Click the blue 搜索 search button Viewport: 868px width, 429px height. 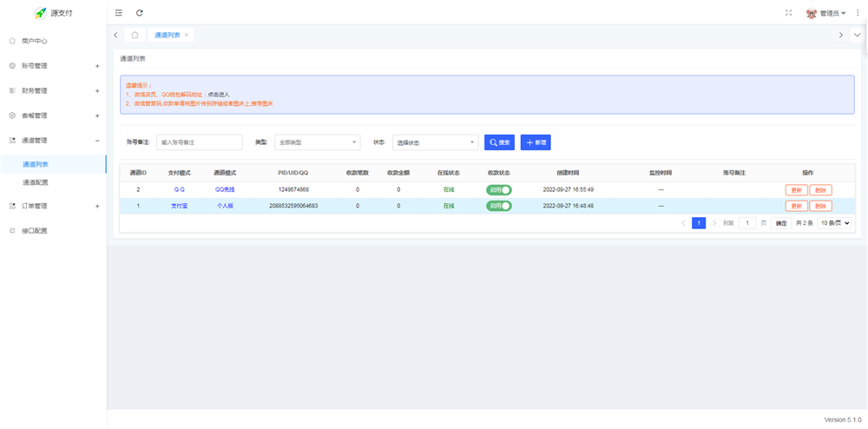[x=499, y=142]
